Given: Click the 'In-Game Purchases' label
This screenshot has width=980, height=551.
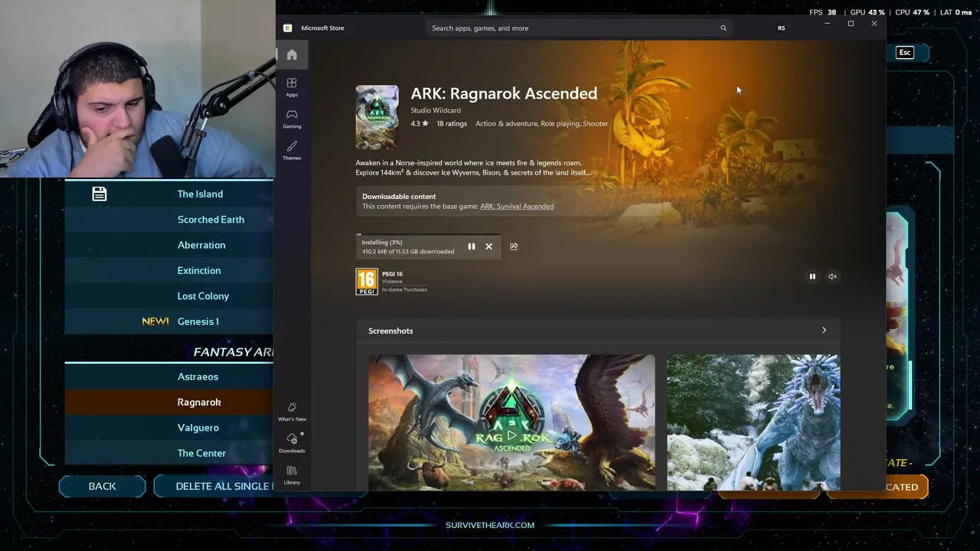Looking at the screenshot, I should pyautogui.click(x=405, y=290).
